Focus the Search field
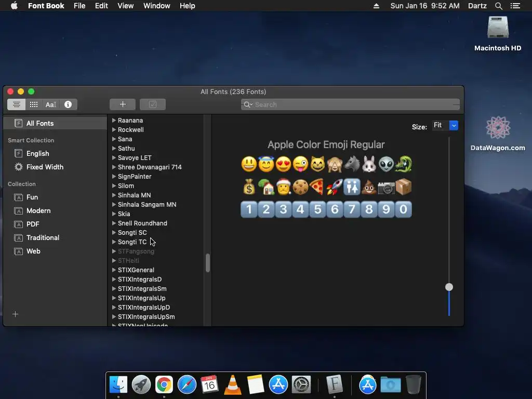 (351, 104)
